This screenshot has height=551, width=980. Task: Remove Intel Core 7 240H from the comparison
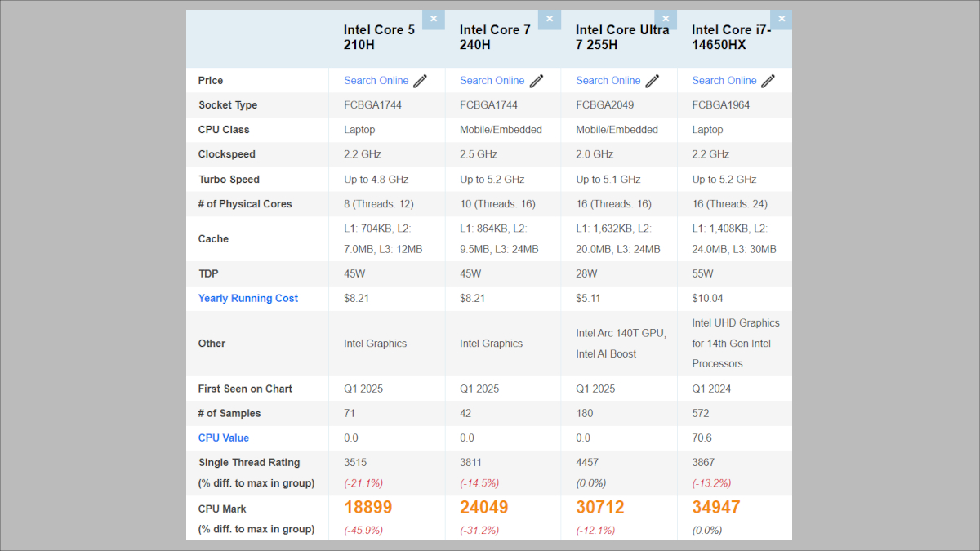click(x=550, y=19)
